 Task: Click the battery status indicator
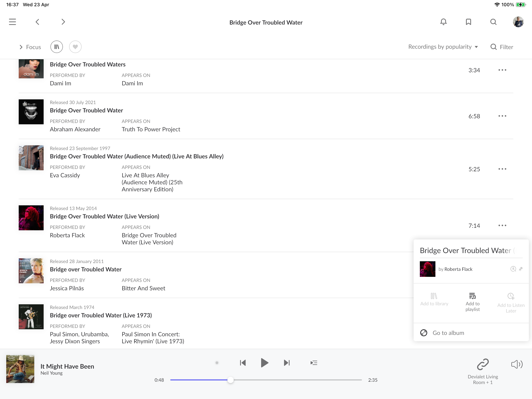[x=521, y=4]
